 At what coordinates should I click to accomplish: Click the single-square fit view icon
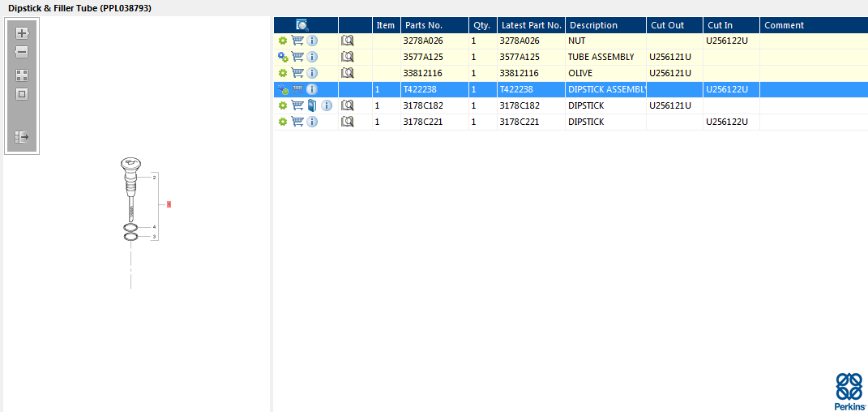(22, 94)
